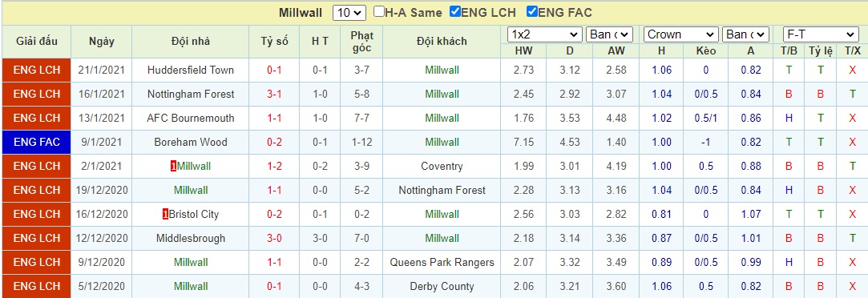Image resolution: width=868 pixels, height=298 pixels.
Task: Select ENG LCH badge for 21/1/2021 match
Action: tap(37, 70)
